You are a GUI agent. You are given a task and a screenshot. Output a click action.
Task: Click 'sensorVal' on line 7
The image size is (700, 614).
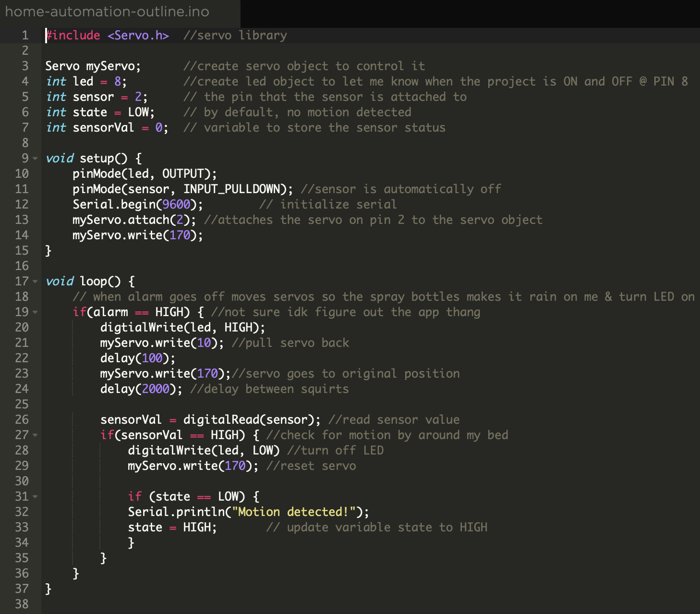click(x=104, y=128)
